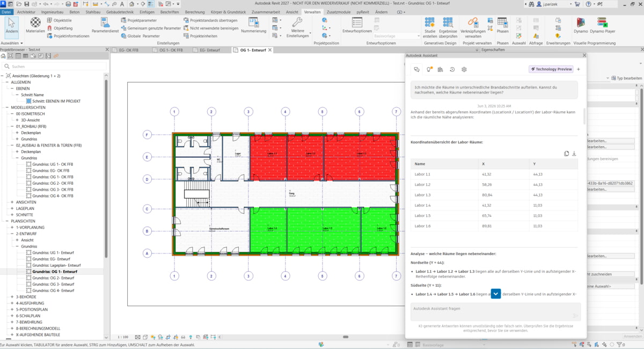Select the Ändern modify tool

pyautogui.click(x=12, y=27)
